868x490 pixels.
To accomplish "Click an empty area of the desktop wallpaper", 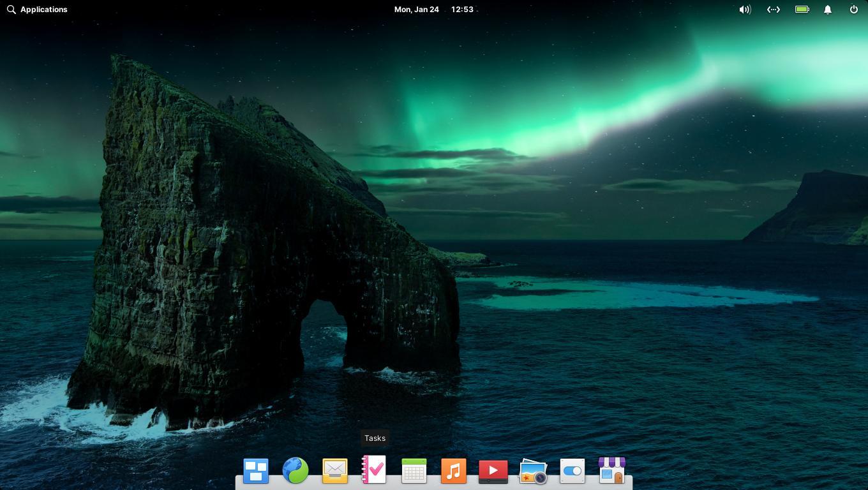I will [638, 255].
